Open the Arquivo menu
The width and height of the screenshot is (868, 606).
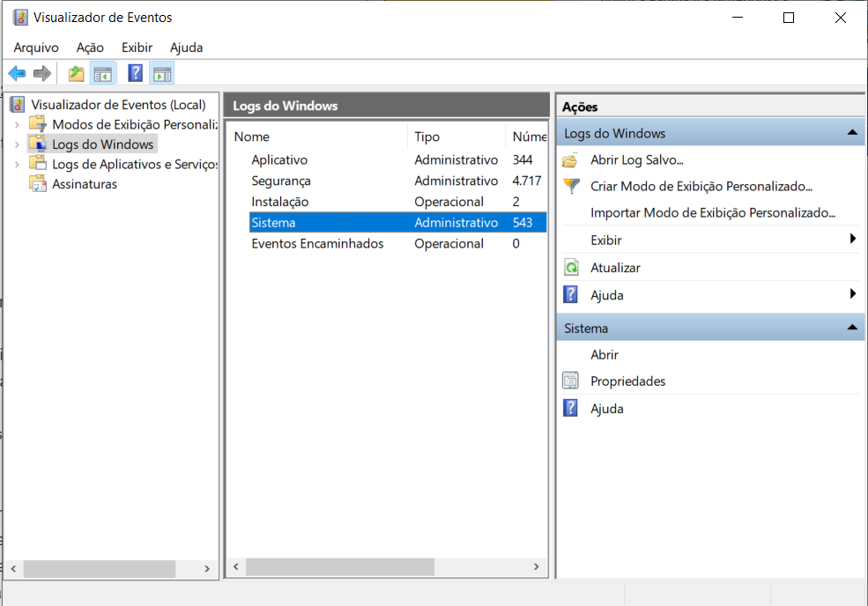click(x=36, y=48)
